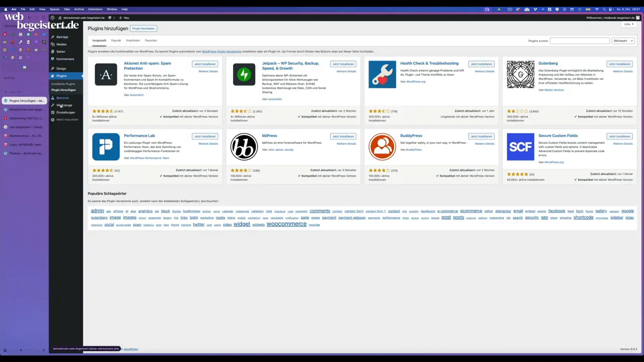
Task: Click the BuddyPress orange plugin icon
Action: tap(382, 147)
